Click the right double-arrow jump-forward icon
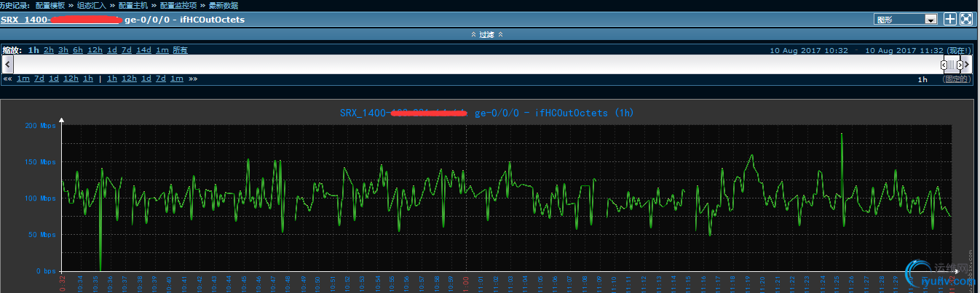 193,79
